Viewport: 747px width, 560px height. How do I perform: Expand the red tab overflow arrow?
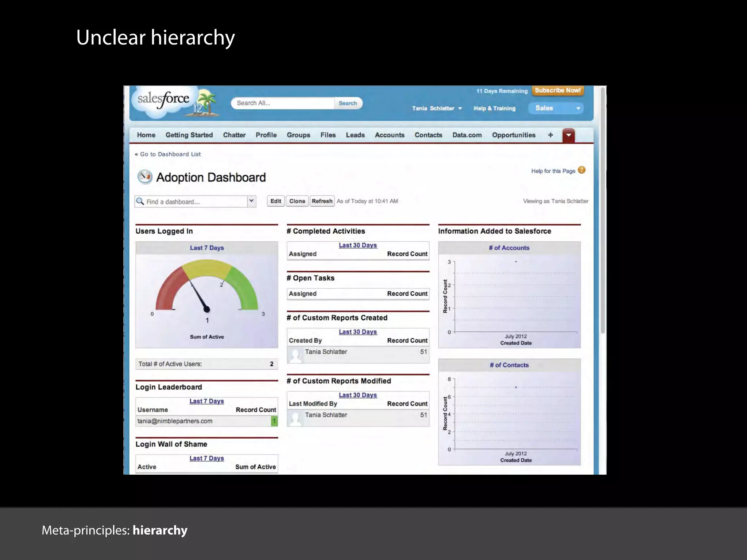click(568, 135)
